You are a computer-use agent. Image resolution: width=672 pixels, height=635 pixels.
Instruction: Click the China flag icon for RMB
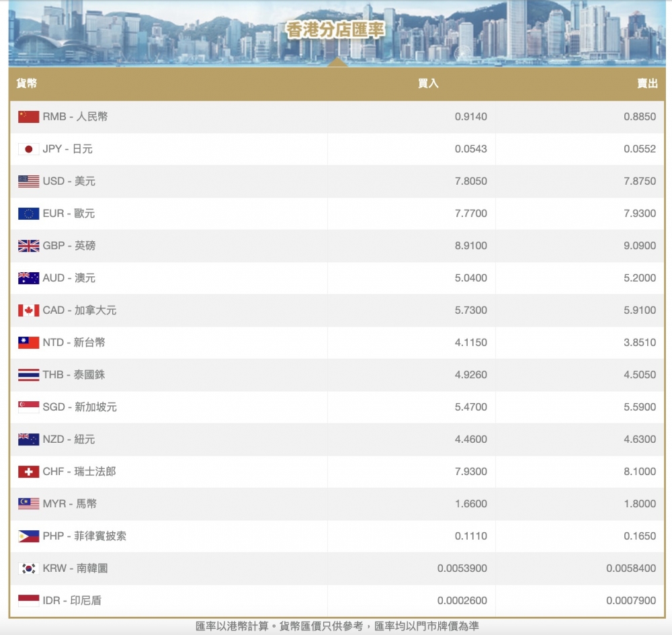(28, 117)
